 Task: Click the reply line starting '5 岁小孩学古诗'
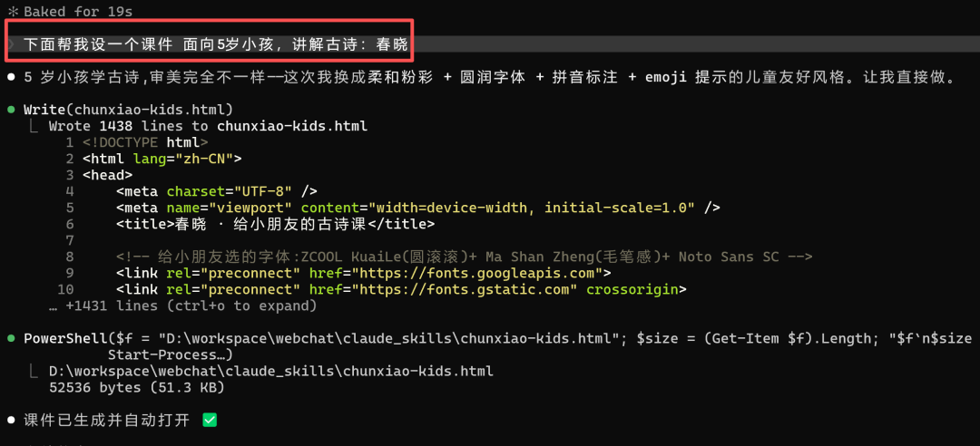(x=490, y=77)
